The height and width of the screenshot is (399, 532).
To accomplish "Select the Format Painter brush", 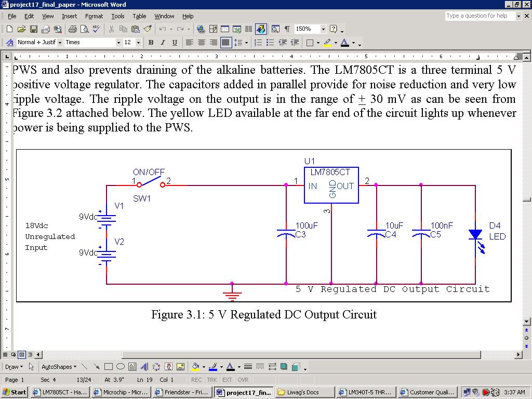I will (147, 29).
